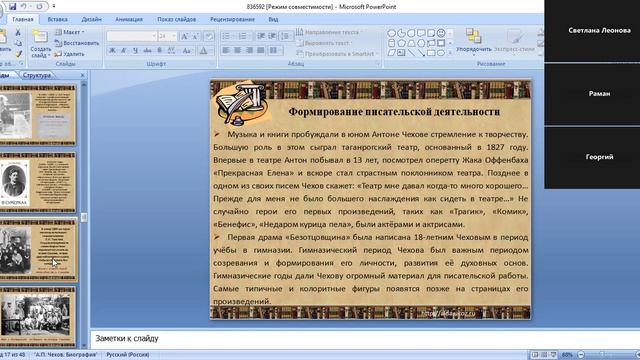Decrease font size with the small A icon
The image size is (640, 360).
pos(195,36)
